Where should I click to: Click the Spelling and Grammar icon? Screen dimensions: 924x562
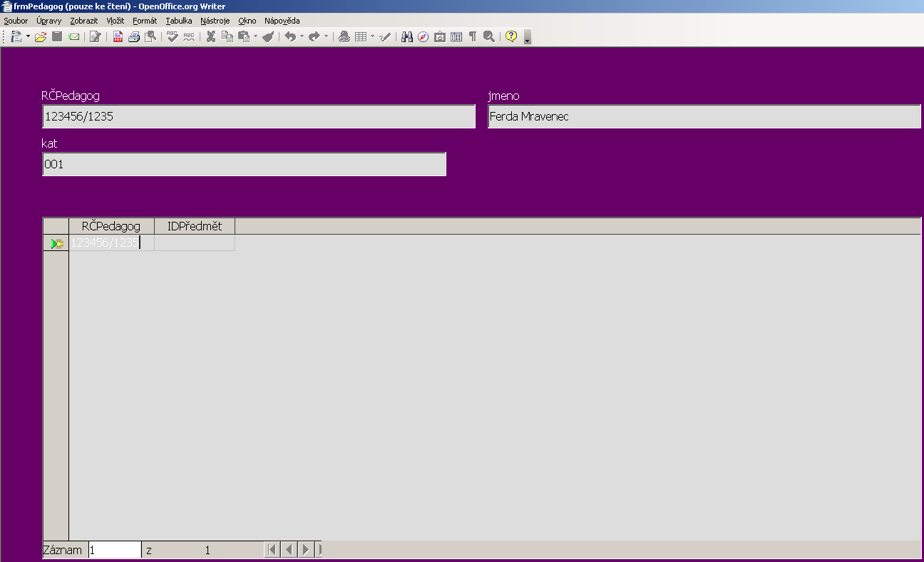(173, 36)
